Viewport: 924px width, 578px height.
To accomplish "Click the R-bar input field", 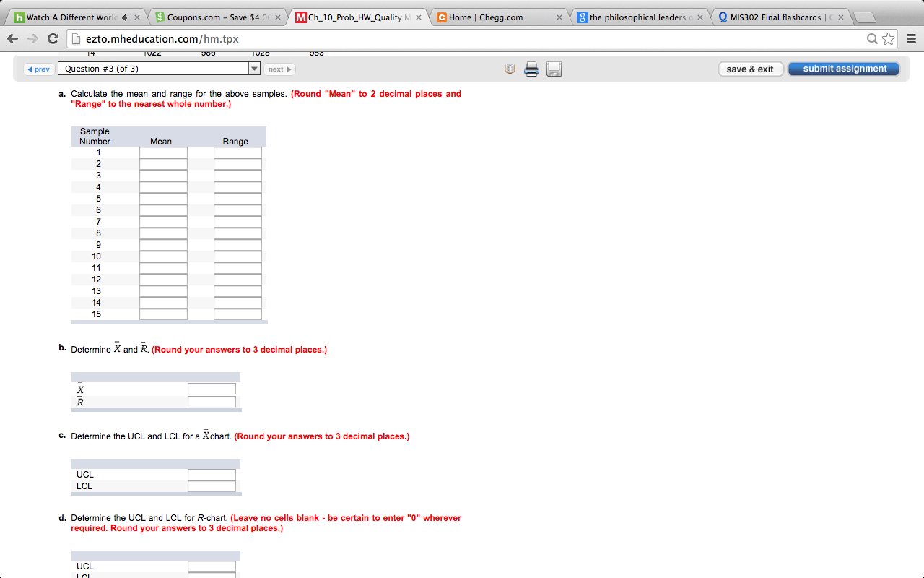I will click(x=212, y=402).
